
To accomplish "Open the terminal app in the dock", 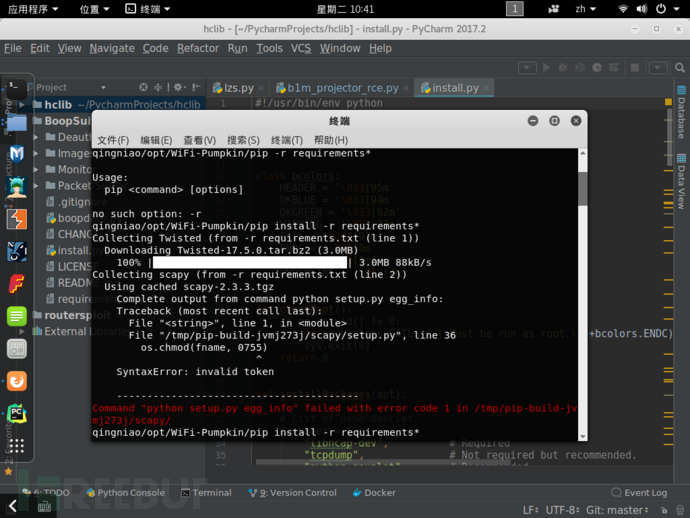I will click(16, 88).
